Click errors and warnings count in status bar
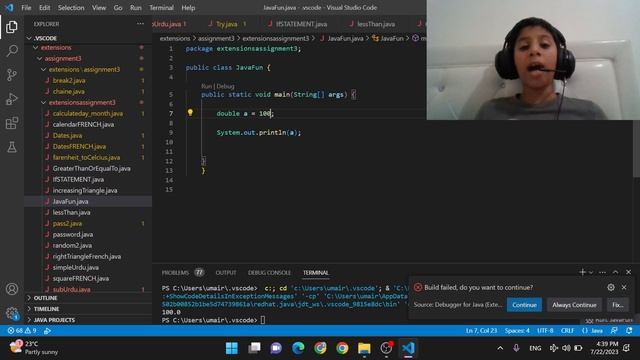 click(22, 331)
